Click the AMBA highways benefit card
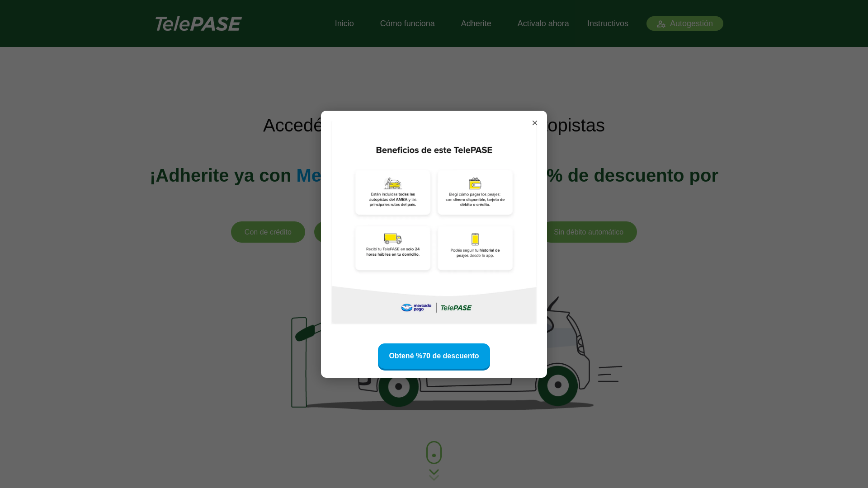This screenshot has height=488, width=868. click(393, 192)
